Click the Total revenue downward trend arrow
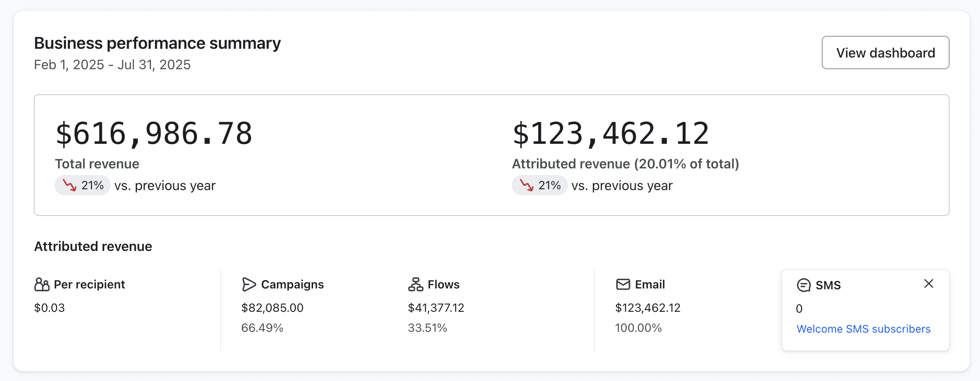Screen dimensions: 980x381 (69, 185)
